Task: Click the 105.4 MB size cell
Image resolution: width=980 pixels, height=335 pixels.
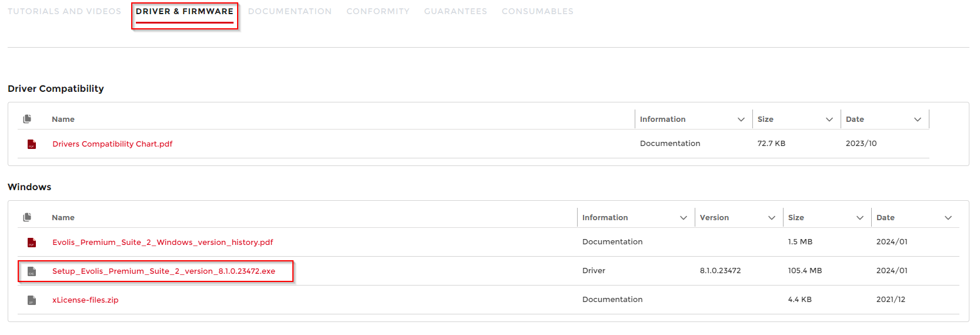Action: coord(805,271)
